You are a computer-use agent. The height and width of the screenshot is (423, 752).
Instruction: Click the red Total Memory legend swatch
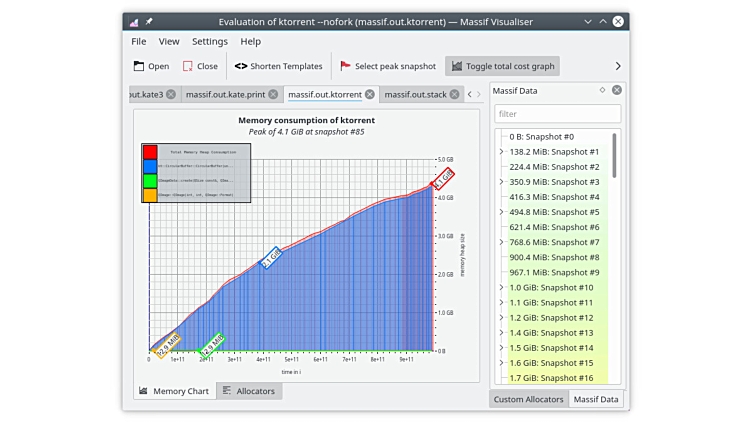tap(150, 152)
